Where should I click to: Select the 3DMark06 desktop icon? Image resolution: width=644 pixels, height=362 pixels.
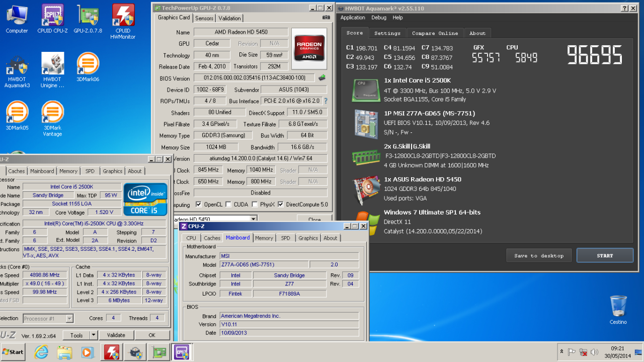click(x=88, y=67)
